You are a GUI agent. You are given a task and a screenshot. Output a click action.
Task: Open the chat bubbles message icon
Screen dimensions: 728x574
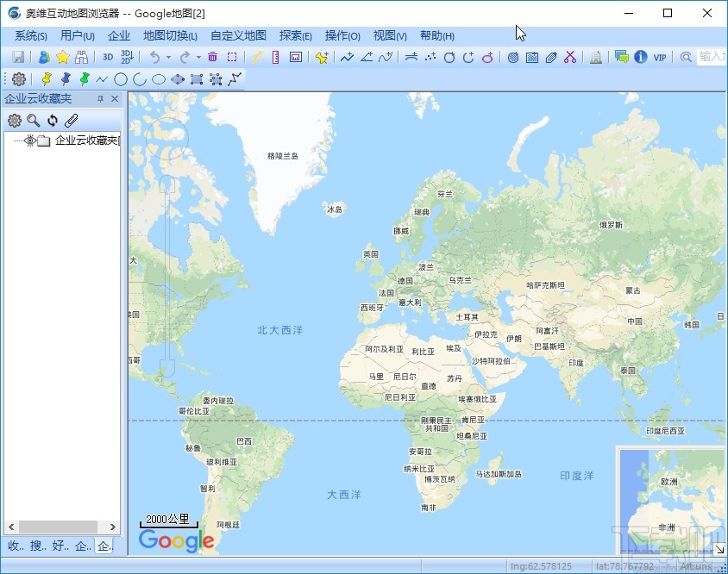coord(621,57)
